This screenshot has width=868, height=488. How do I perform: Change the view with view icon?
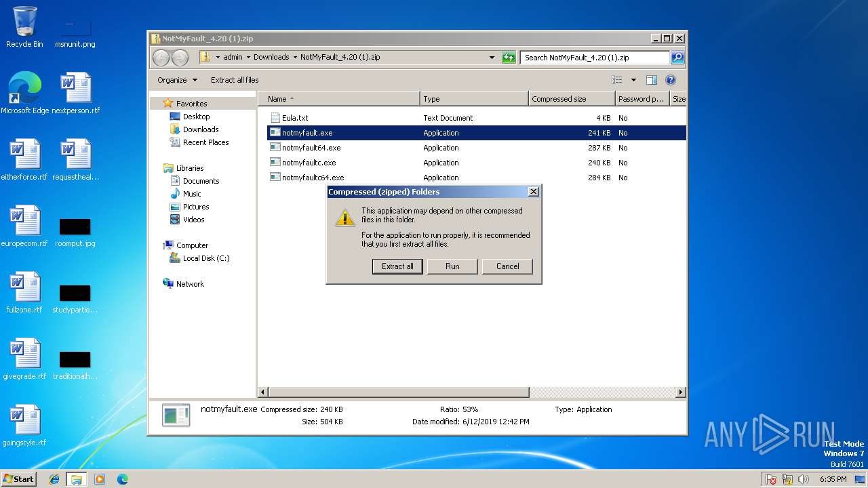click(616, 80)
